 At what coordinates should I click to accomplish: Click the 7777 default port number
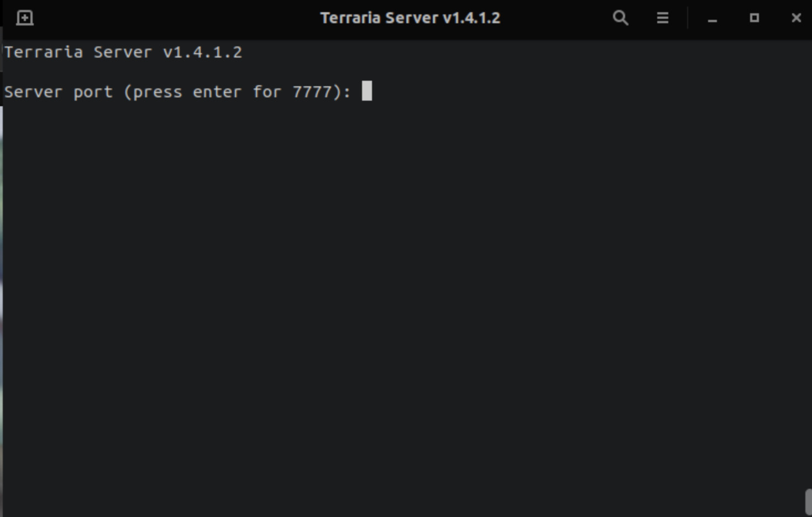pos(311,92)
